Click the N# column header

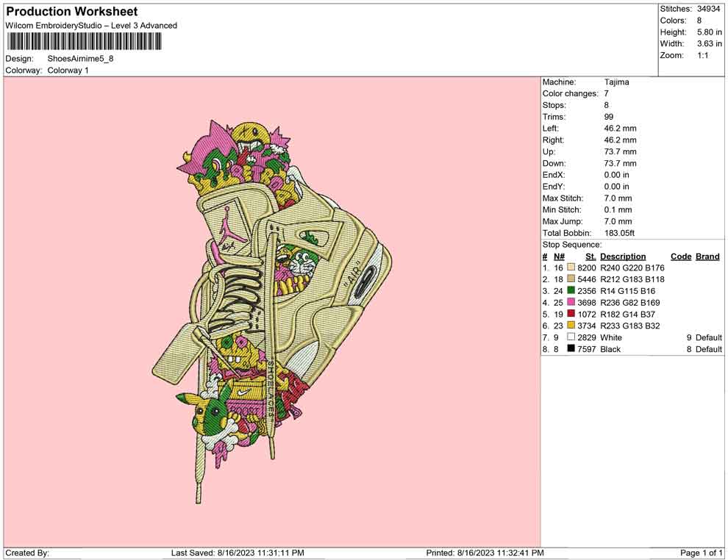point(559,256)
